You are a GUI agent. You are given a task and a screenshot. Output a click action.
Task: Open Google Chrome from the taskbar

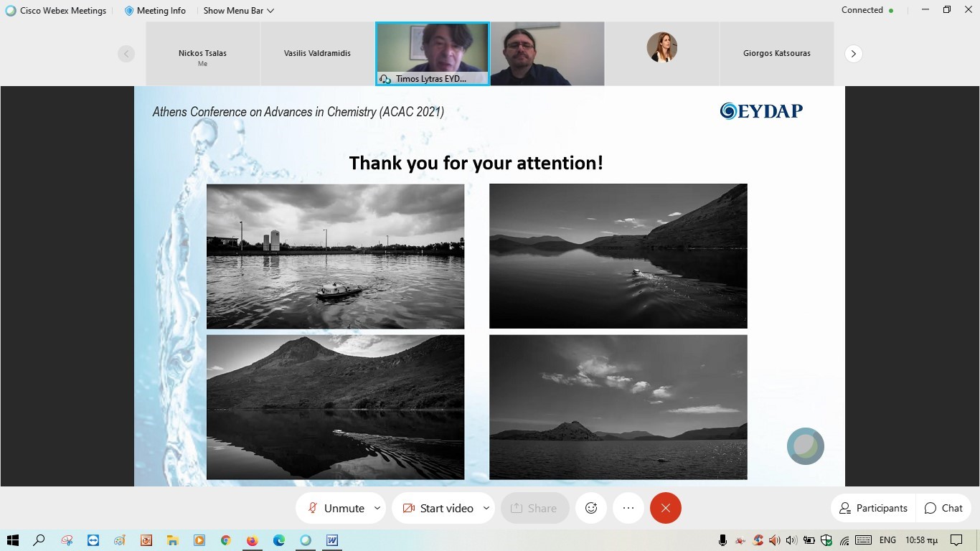point(225,540)
